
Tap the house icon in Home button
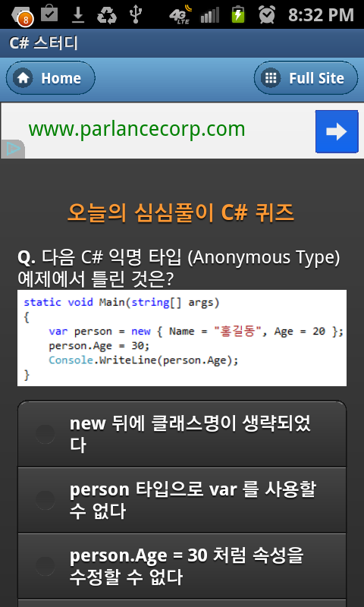click(23, 78)
